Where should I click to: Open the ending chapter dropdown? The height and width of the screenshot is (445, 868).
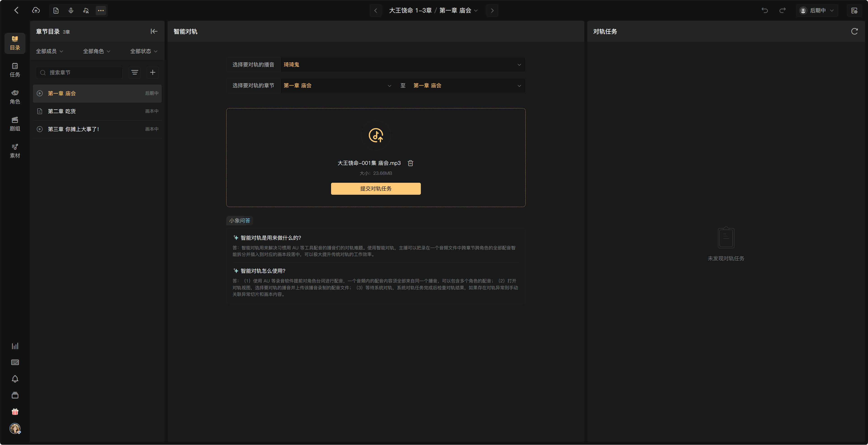(x=467, y=86)
